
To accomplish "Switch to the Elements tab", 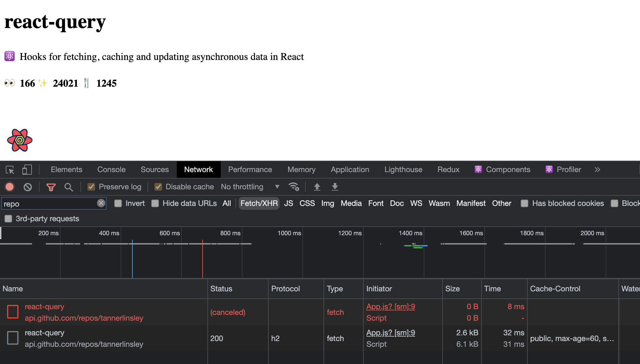I will [x=66, y=170].
